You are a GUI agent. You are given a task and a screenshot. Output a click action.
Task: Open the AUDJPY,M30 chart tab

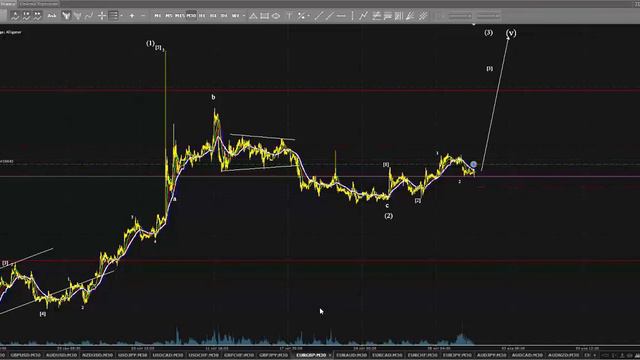pos(492,356)
